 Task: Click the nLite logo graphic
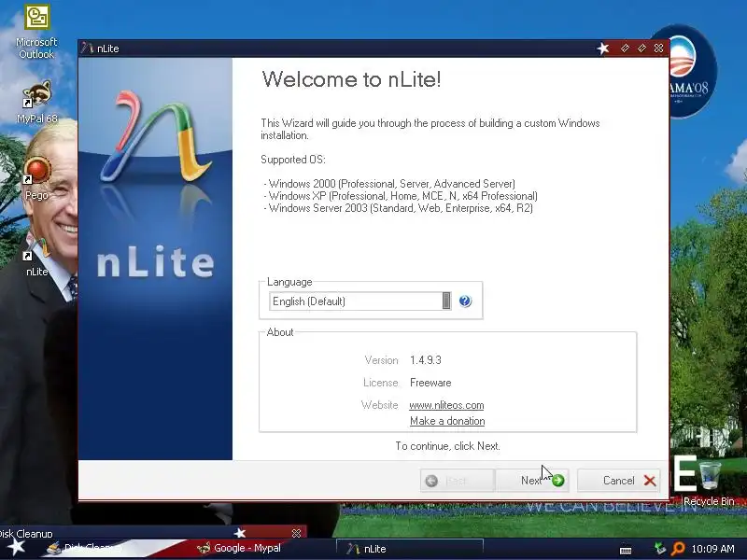(155, 135)
